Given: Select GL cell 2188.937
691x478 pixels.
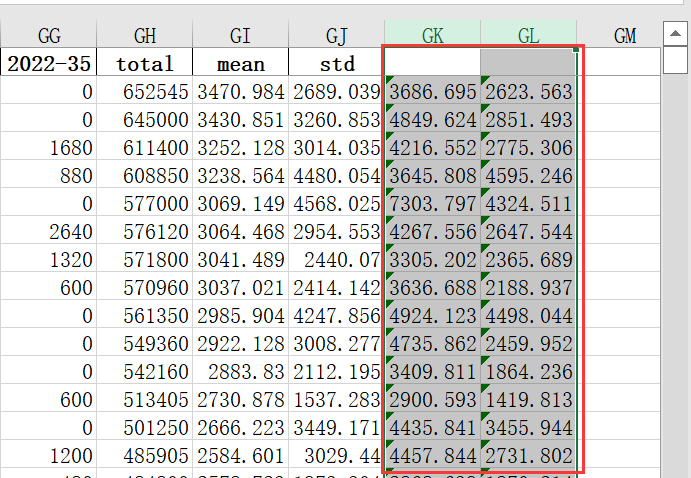Looking at the screenshot, I should point(528,285).
